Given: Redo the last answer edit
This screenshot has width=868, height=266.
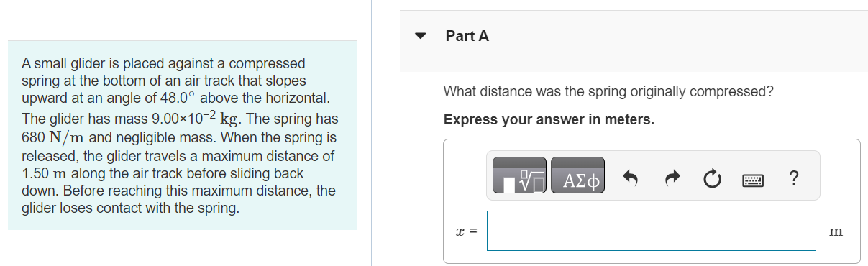Looking at the screenshot, I should coord(671,177).
